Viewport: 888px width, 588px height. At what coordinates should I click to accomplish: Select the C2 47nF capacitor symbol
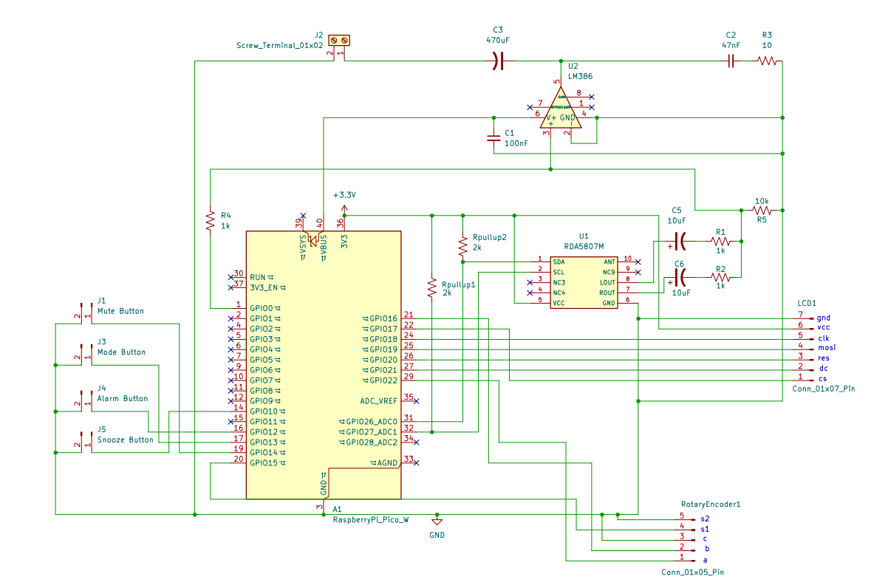pyautogui.click(x=731, y=61)
